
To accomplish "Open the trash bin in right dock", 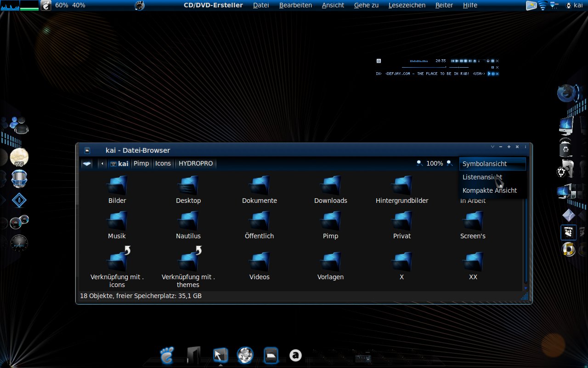I will [x=565, y=148].
